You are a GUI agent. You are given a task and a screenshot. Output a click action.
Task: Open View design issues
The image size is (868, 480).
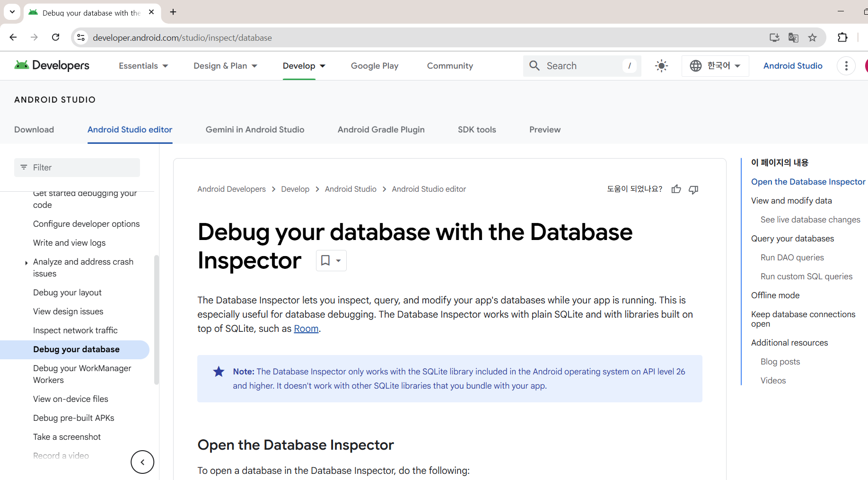tap(68, 311)
